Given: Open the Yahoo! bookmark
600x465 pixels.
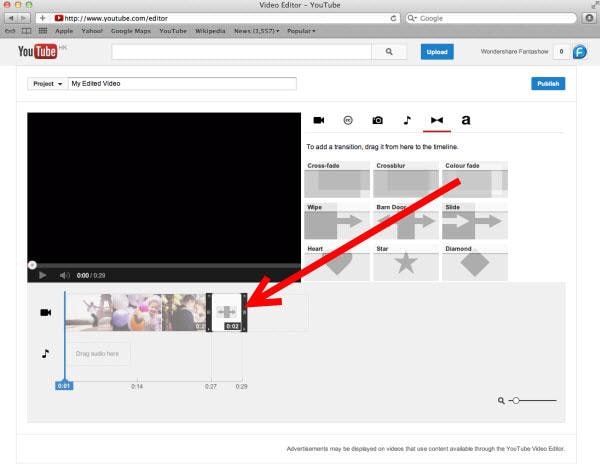Looking at the screenshot, I should [92, 31].
